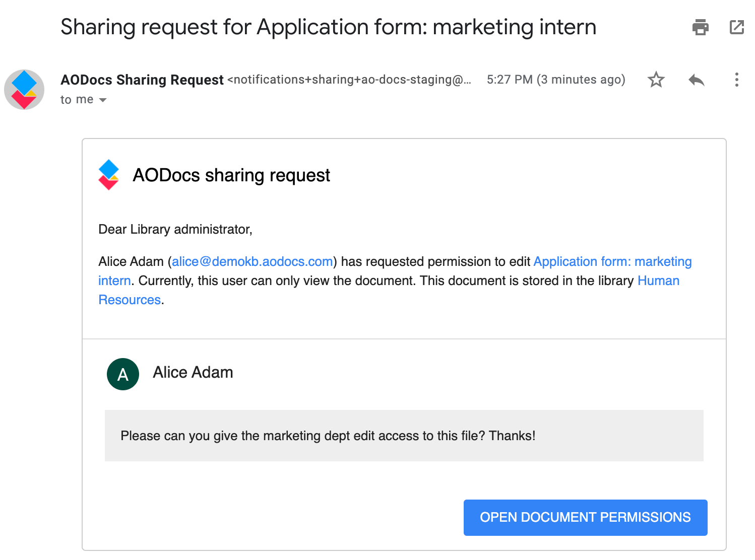
Task: Click the "AODocs sharing request" heading
Action: point(231,175)
